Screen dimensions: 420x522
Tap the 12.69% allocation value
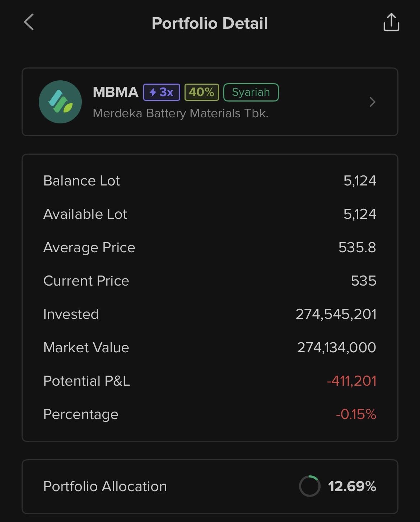352,486
